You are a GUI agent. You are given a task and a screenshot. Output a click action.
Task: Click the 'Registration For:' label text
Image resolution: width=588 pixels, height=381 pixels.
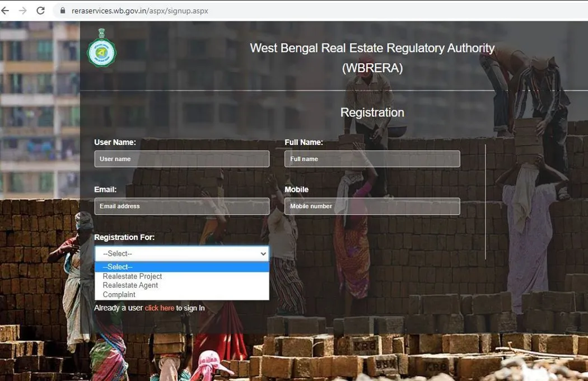124,237
